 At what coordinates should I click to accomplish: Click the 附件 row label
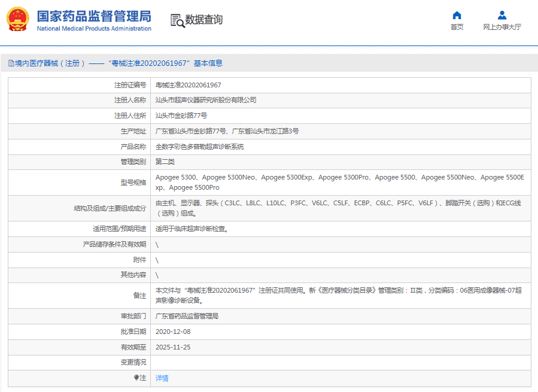pyautogui.click(x=139, y=260)
